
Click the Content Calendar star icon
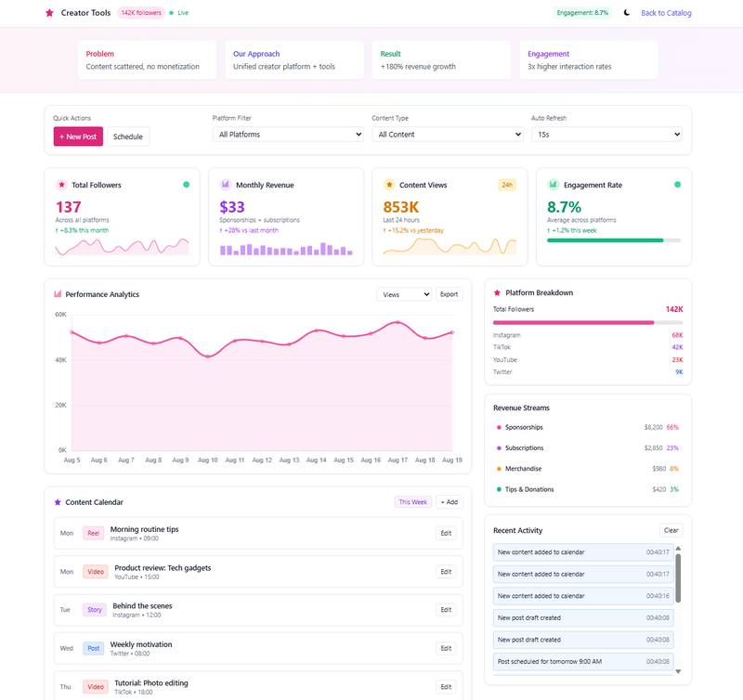click(x=58, y=502)
